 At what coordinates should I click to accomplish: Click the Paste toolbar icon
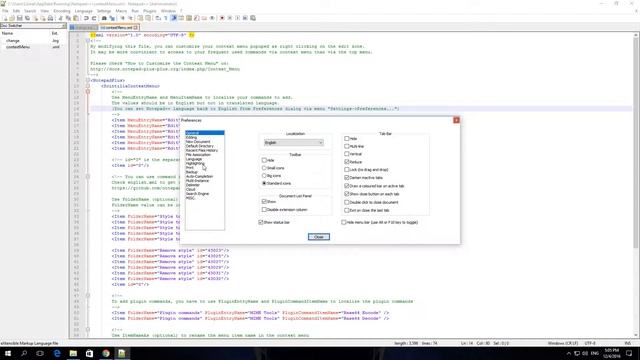[76, 18]
